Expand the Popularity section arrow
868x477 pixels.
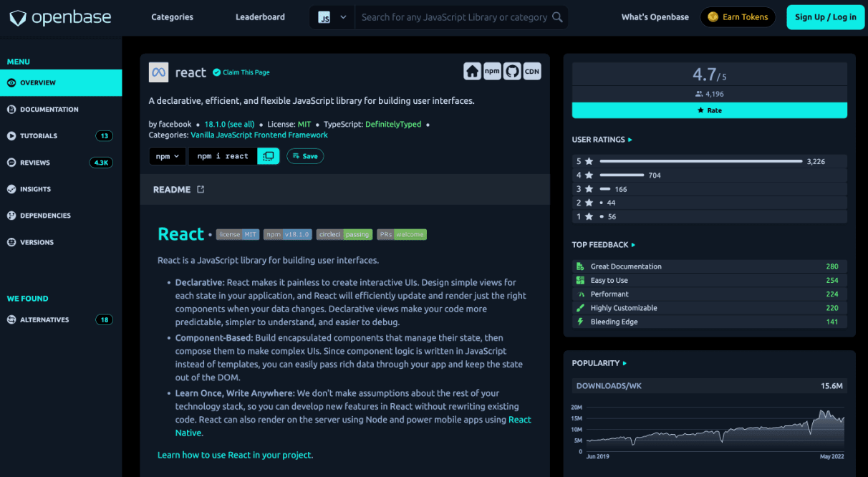point(625,363)
